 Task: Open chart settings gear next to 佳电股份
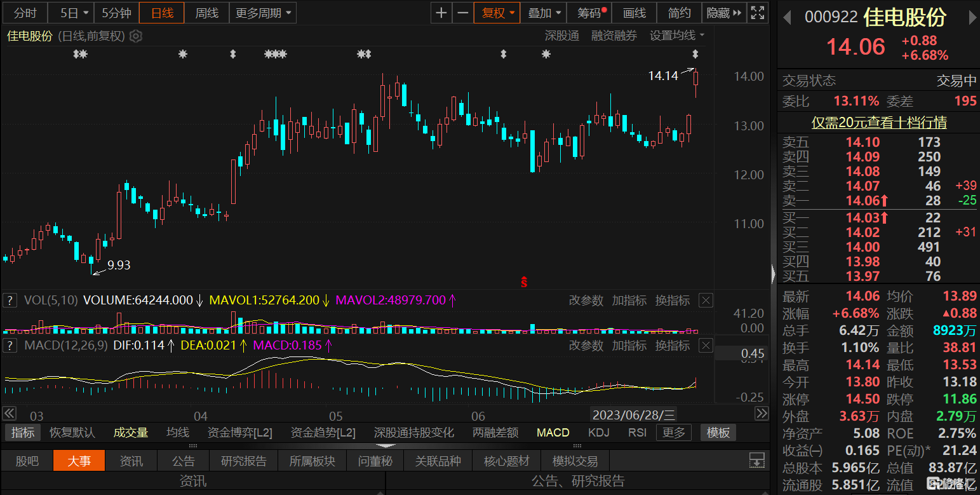click(x=136, y=36)
